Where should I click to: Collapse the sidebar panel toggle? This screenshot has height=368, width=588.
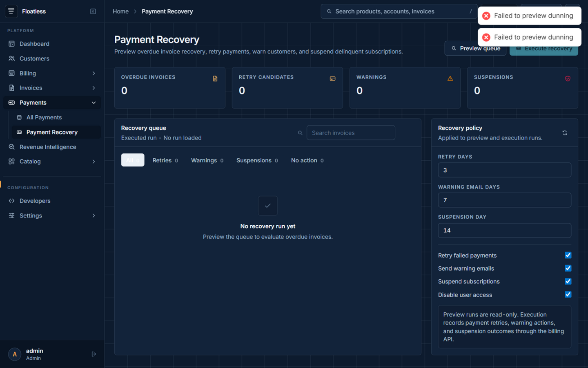93,11
